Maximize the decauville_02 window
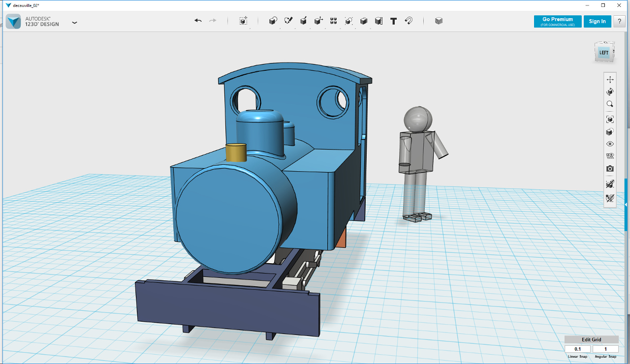 point(603,5)
